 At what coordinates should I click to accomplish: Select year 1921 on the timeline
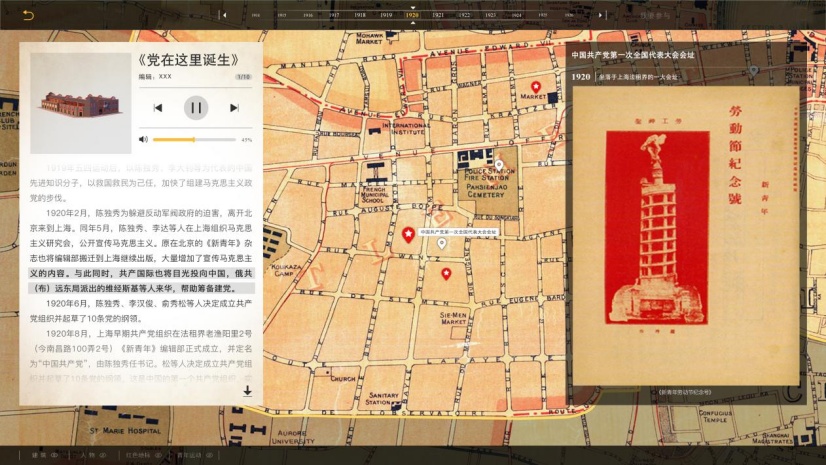(x=438, y=15)
